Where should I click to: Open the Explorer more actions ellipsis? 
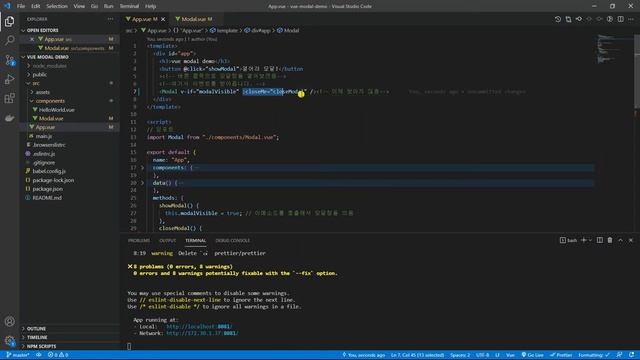[111, 19]
